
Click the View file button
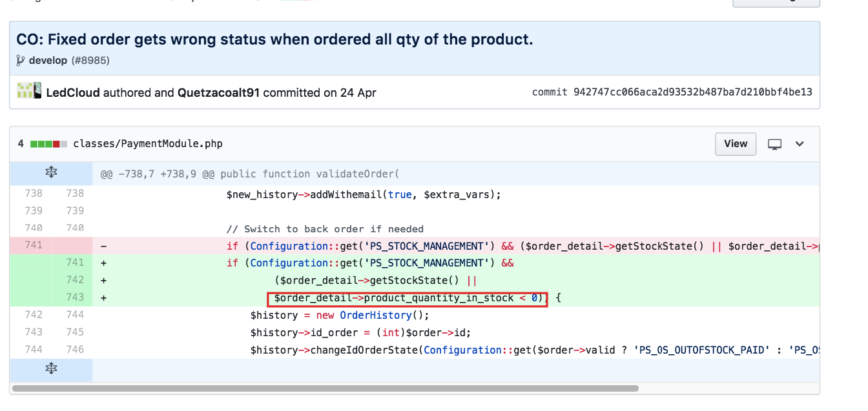736,144
